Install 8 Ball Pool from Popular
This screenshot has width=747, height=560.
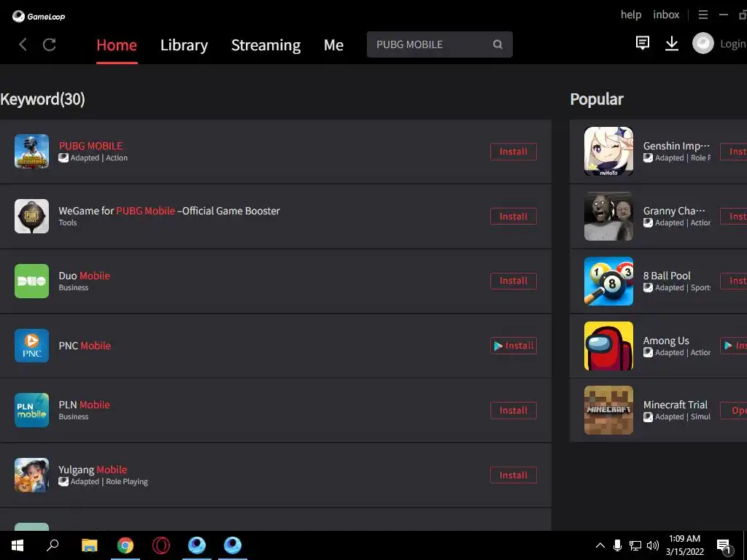click(734, 281)
